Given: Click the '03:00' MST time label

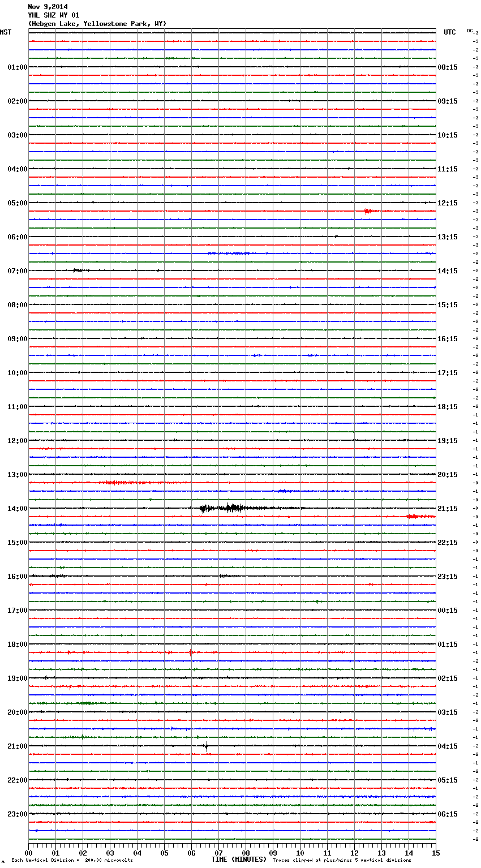Looking at the screenshot, I should [18, 135].
